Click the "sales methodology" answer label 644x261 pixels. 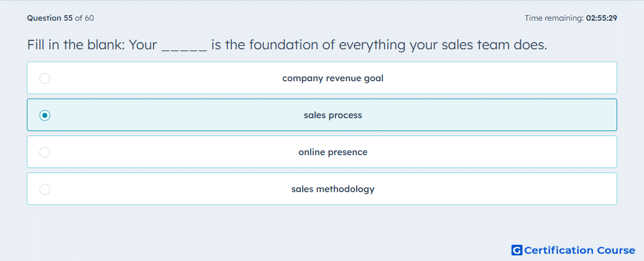pyautogui.click(x=333, y=189)
